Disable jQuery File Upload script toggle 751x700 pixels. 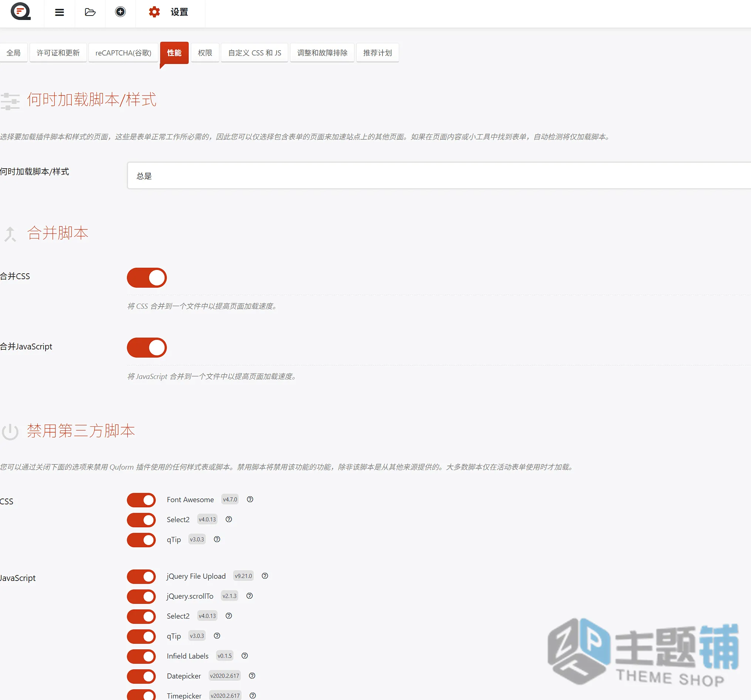[x=141, y=576]
